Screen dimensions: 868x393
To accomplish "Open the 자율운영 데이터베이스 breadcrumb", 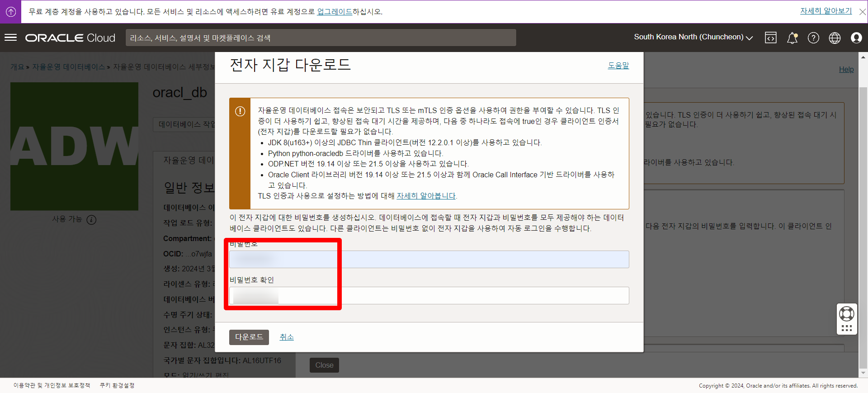I will (x=68, y=67).
